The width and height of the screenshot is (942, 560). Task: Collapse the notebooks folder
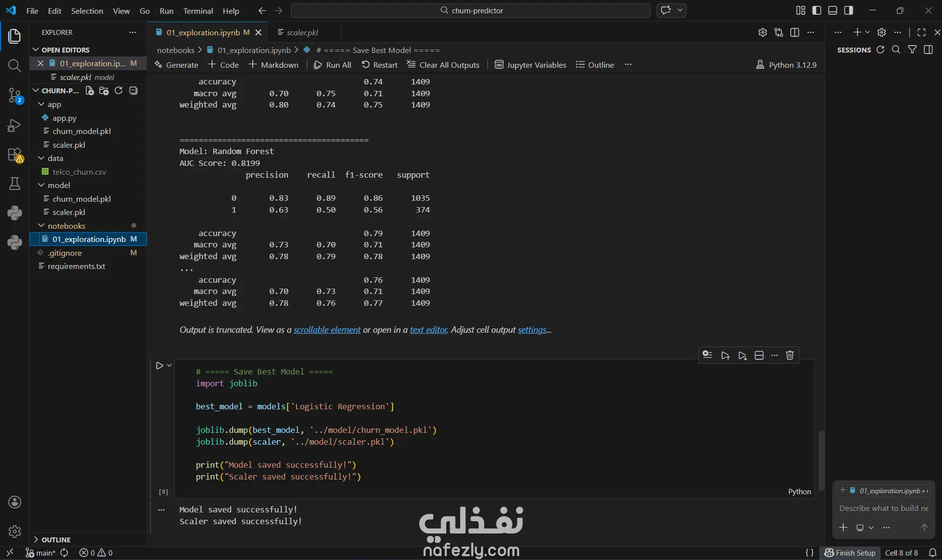41,226
